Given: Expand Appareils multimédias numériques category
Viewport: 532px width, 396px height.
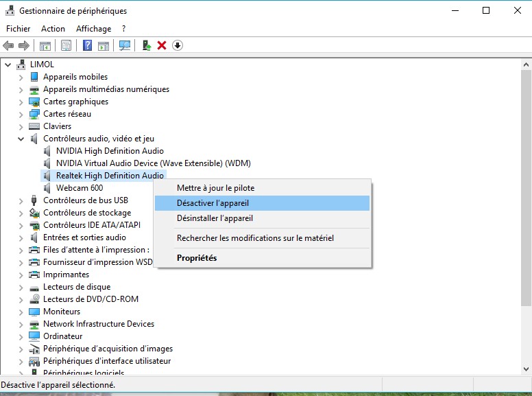Looking at the screenshot, I should pyautogui.click(x=21, y=90).
